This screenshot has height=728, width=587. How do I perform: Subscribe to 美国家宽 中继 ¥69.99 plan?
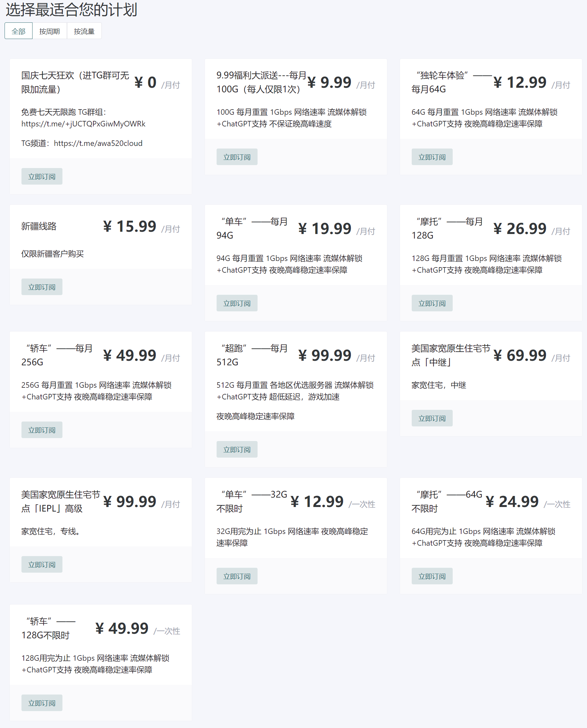(432, 418)
